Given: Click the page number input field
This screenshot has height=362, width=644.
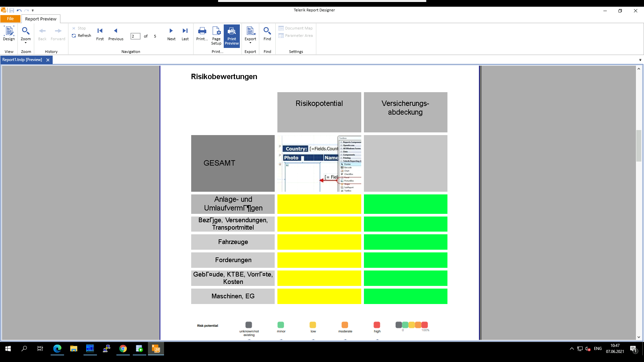Looking at the screenshot, I should pyautogui.click(x=136, y=36).
